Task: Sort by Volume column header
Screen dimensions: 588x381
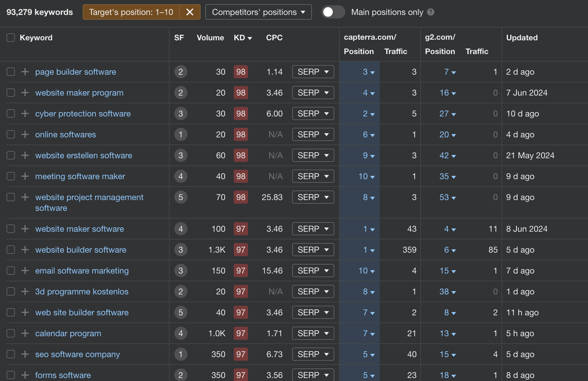Action: pos(210,38)
